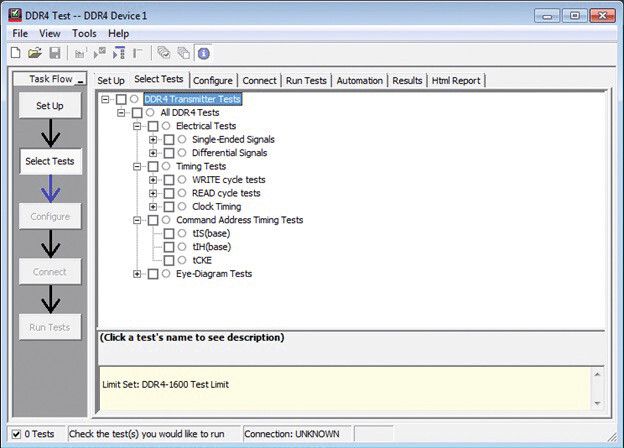Collapse the Task Flow panel with underscore button
This screenshot has height=448, width=624.
[x=81, y=79]
